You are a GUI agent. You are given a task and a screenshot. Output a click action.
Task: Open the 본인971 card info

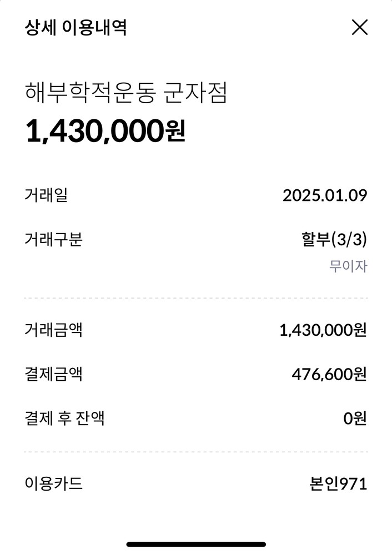[x=338, y=484]
